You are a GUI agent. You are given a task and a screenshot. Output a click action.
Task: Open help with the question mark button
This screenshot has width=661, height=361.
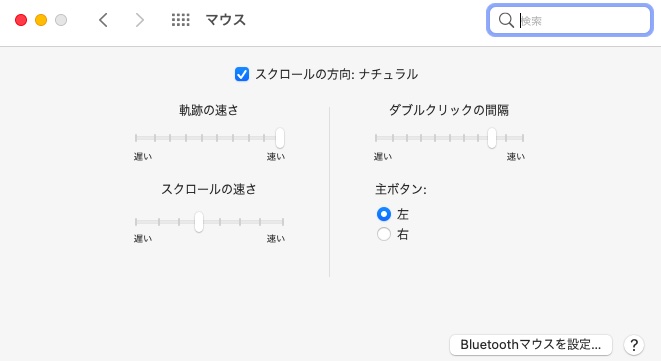tap(634, 345)
